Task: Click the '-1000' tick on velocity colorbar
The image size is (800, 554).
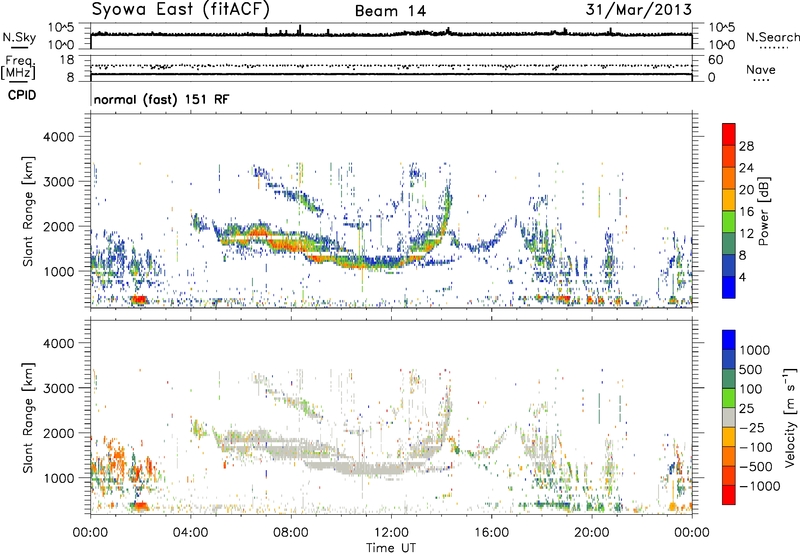Action: (x=760, y=486)
